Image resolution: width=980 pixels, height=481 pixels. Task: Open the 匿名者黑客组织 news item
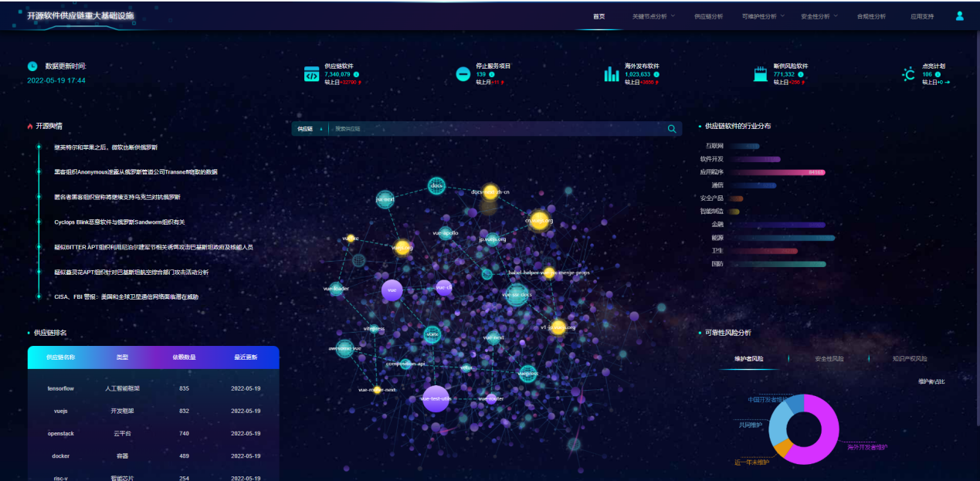coord(117,197)
